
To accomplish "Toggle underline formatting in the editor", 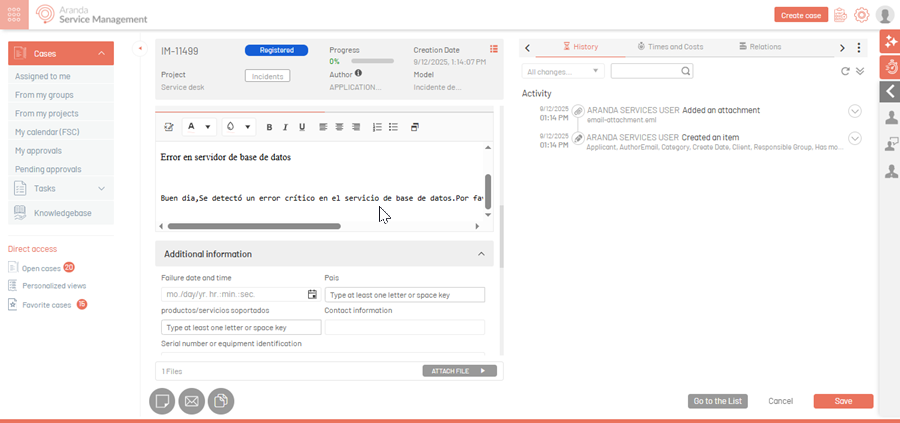I will coord(301,127).
